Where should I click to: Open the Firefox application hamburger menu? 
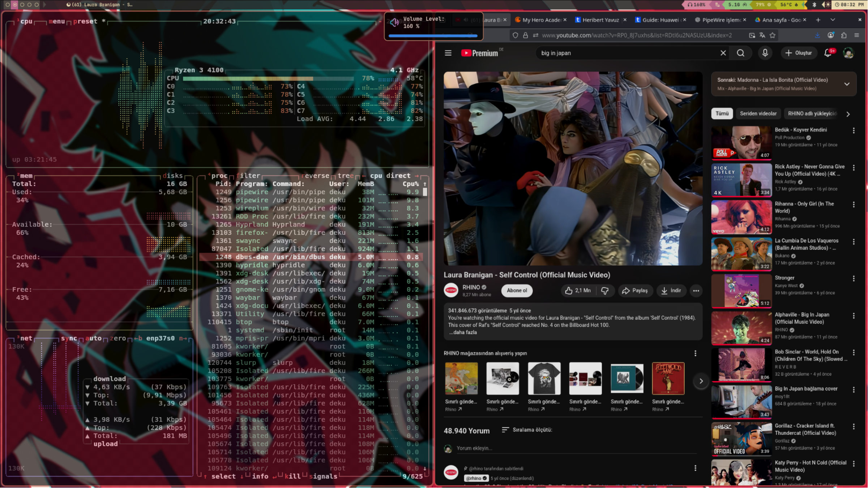(x=857, y=35)
